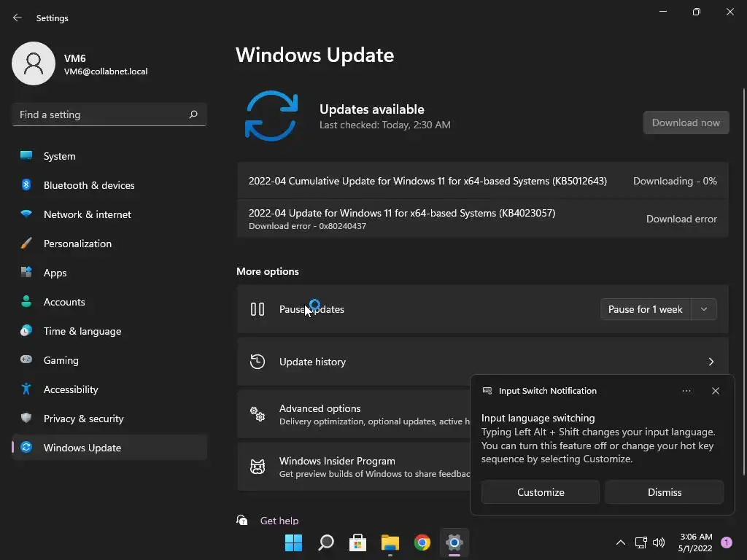Show hidden system tray icons
Screen dimensions: 747x560
click(621, 542)
